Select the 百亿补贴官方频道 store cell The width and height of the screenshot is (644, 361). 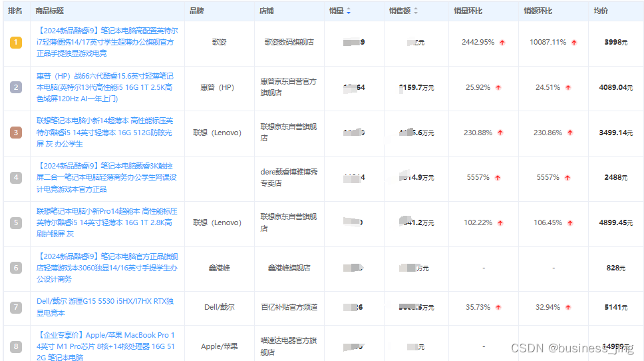click(289, 307)
